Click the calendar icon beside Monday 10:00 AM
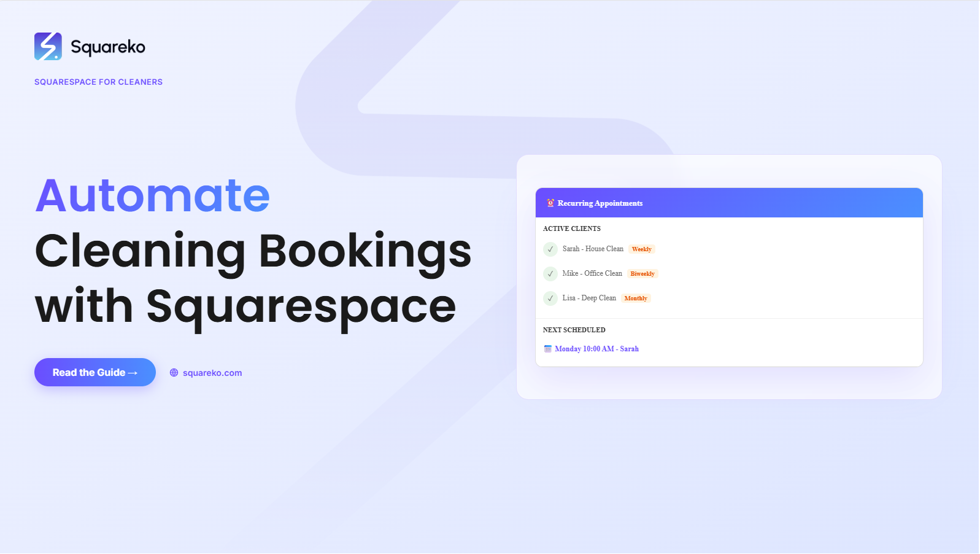980x554 pixels. (548, 349)
